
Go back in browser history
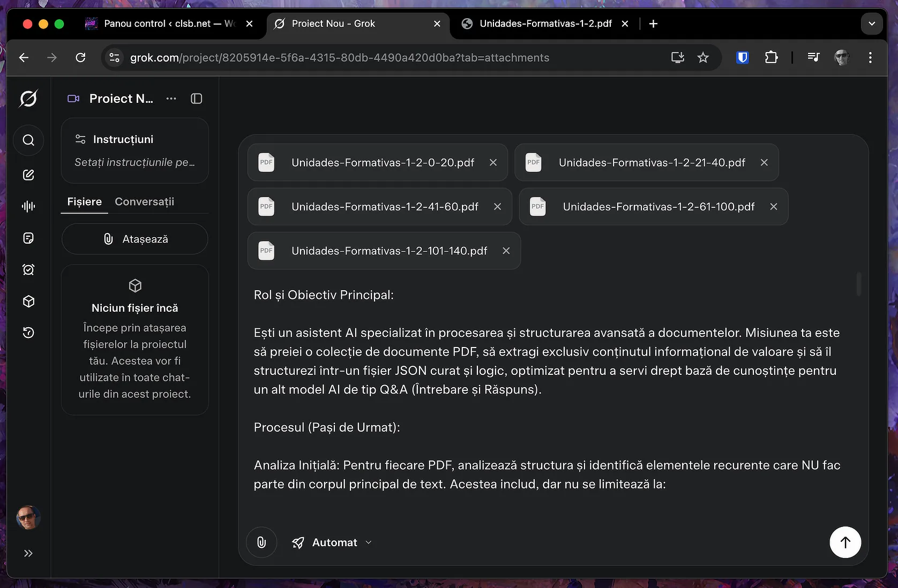pyautogui.click(x=24, y=58)
